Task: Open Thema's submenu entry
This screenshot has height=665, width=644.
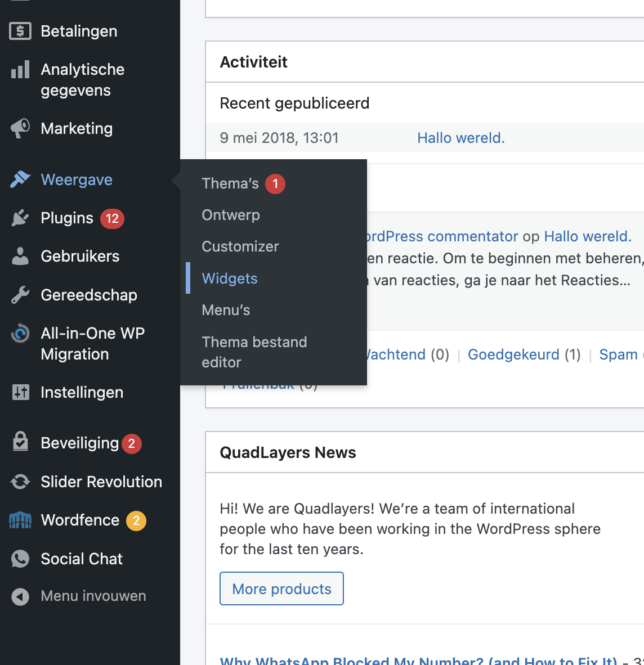Action: point(230,183)
